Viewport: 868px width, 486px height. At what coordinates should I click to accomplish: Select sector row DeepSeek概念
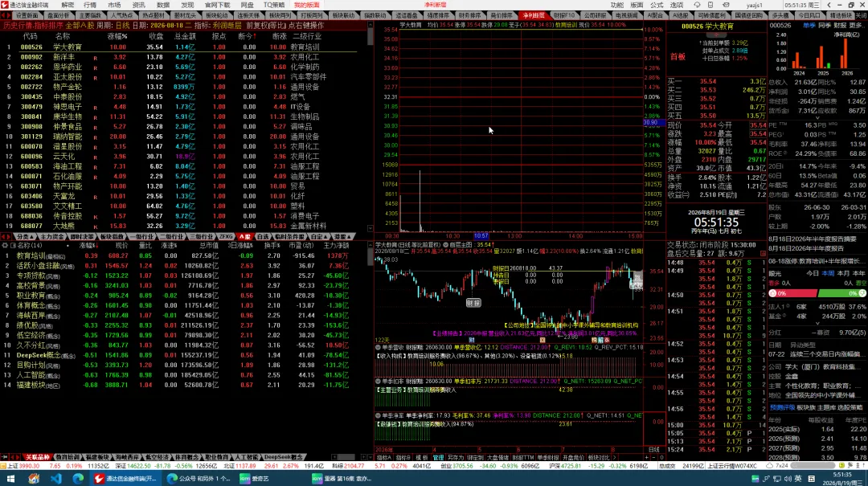tap(182, 355)
